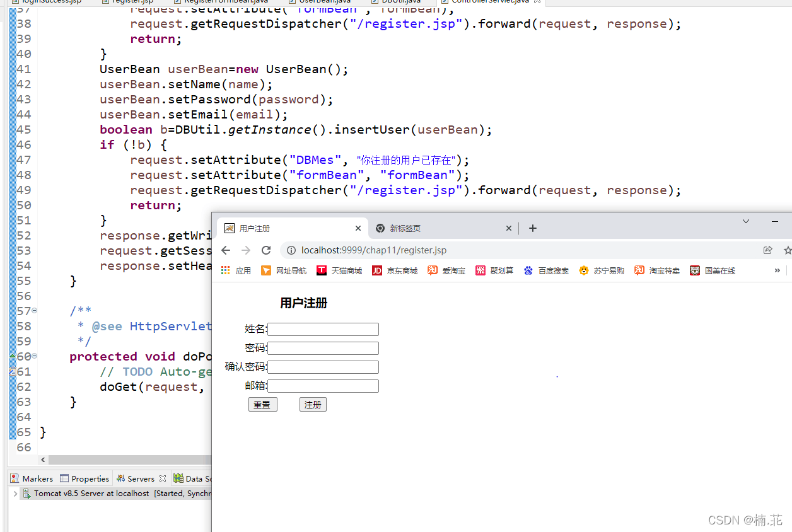Image resolution: width=792 pixels, height=532 pixels.
Task: Click the Servers view icon in Eclipse
Action: [x=121, y=478]
